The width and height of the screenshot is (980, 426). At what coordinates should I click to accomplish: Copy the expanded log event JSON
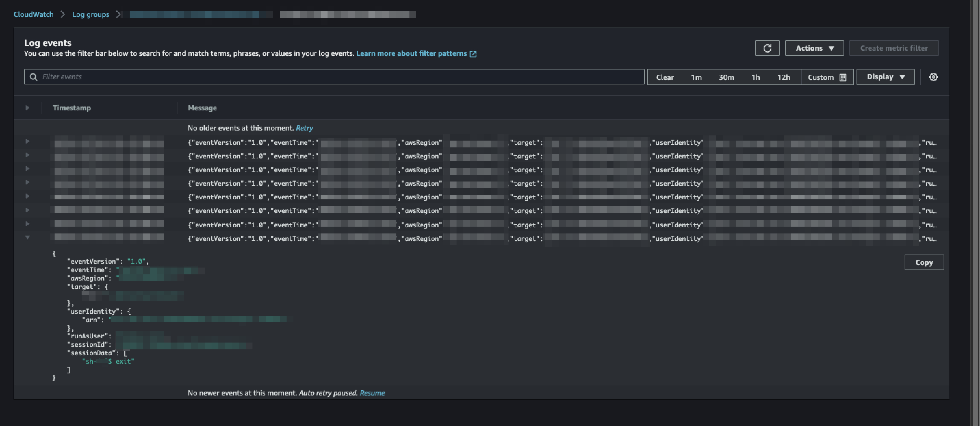924,263
